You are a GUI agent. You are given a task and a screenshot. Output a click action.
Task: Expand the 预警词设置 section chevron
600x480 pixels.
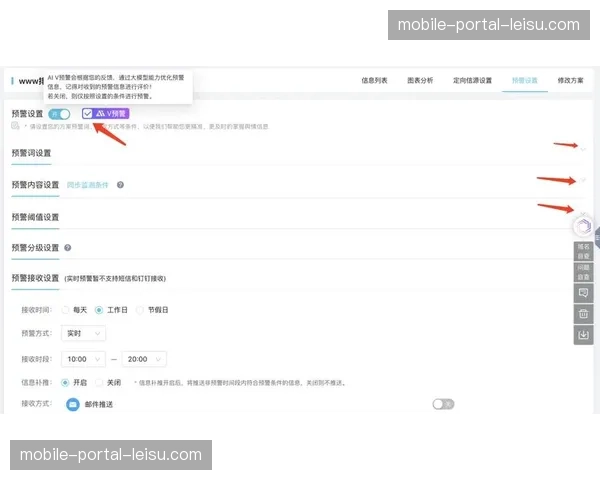click(x=583, y=149)
